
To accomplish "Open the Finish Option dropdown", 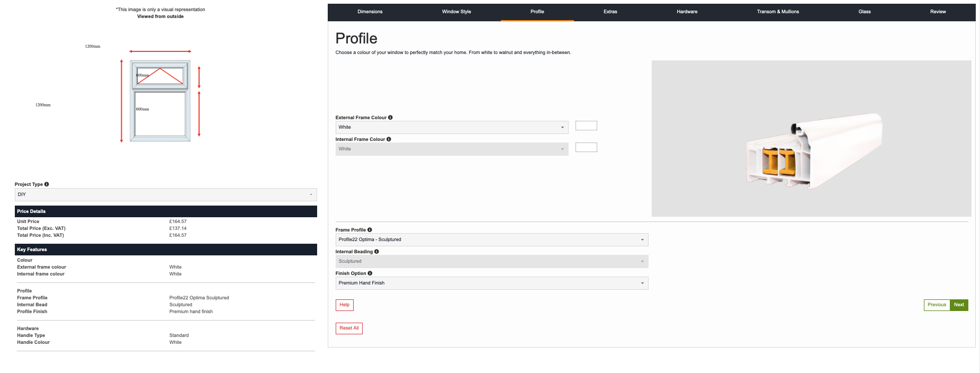I will [x=491, y=283].
